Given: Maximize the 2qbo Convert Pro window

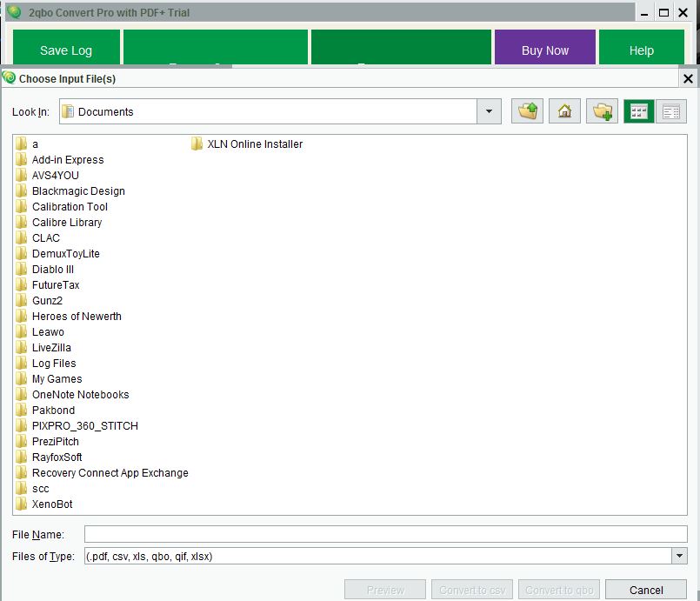Looking at the screenshot, I should click(663, 13).
